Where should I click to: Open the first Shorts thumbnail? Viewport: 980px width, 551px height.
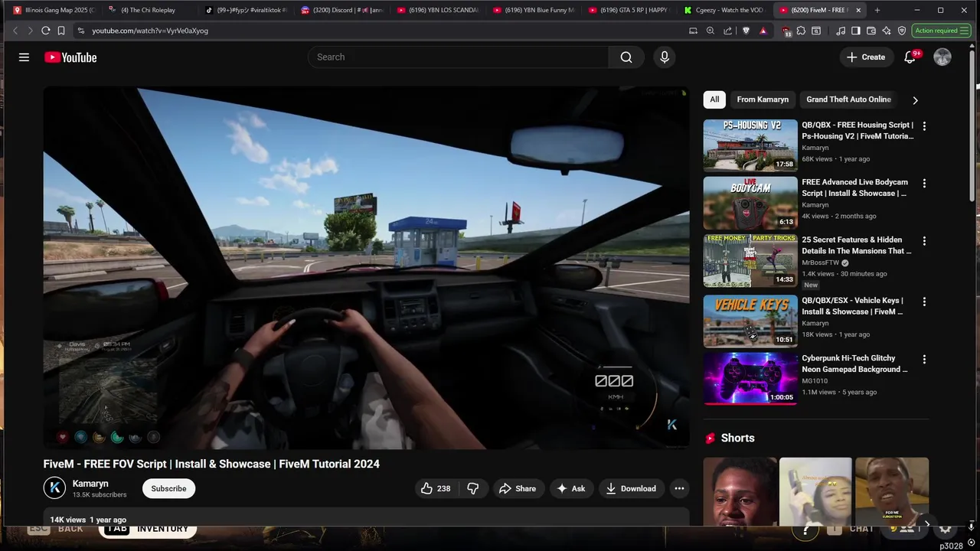740,491
